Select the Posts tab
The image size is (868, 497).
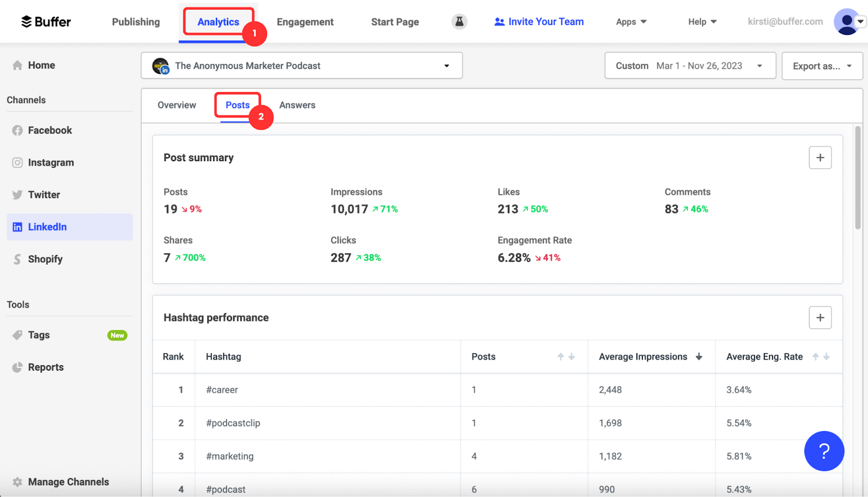tap(238, 105)
